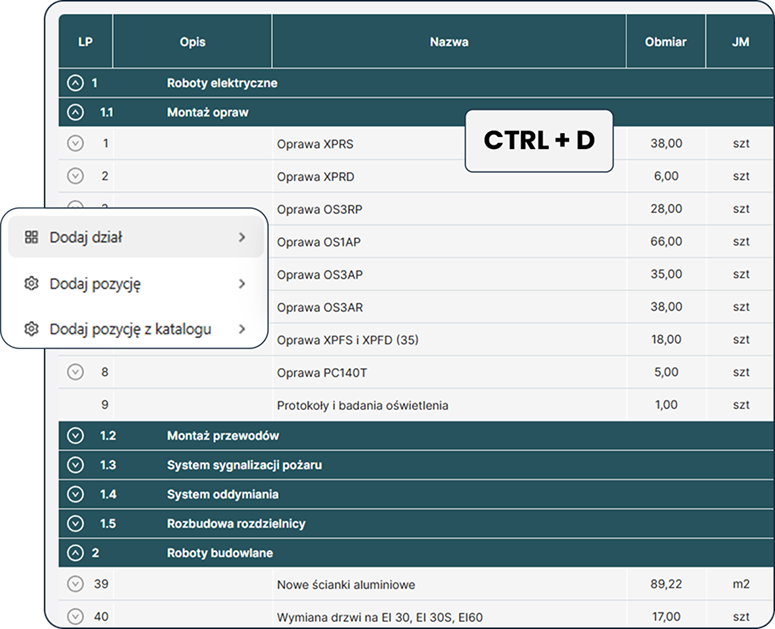Expand 1.3 System sygnalizacji pożaru
Screen dimensions: 775x629
pyautogui.click(x=75, y=465)
